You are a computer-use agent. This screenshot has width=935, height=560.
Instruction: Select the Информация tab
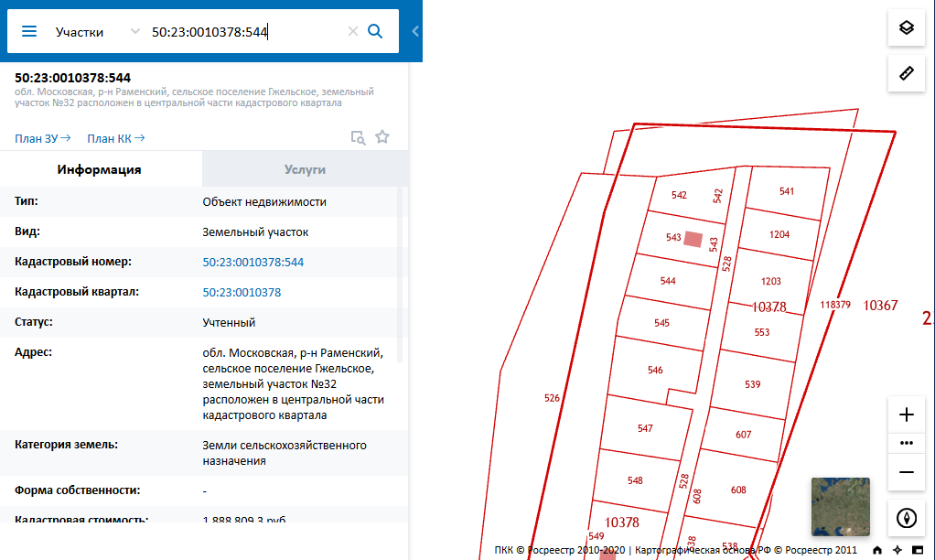pyautogui.click(x=99, y=169)
